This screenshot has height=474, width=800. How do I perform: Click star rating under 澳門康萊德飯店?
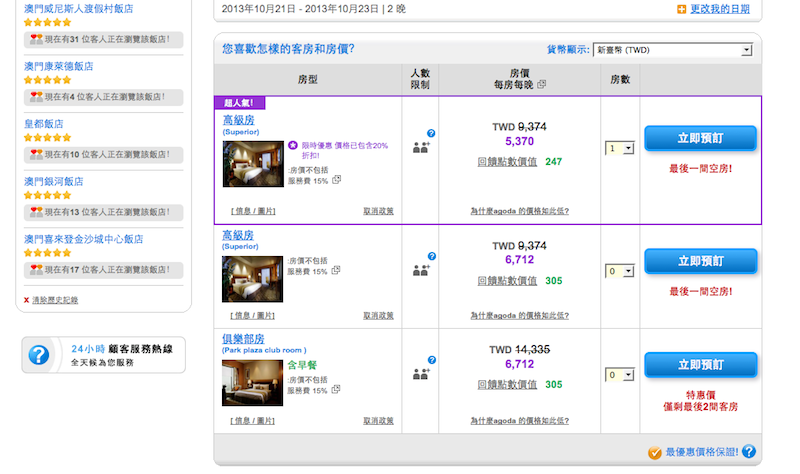(x=47, y=80)
